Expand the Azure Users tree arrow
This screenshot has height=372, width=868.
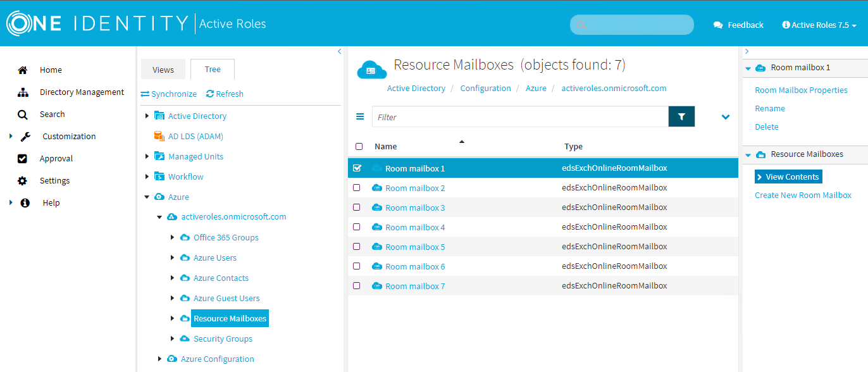(173, 257)
